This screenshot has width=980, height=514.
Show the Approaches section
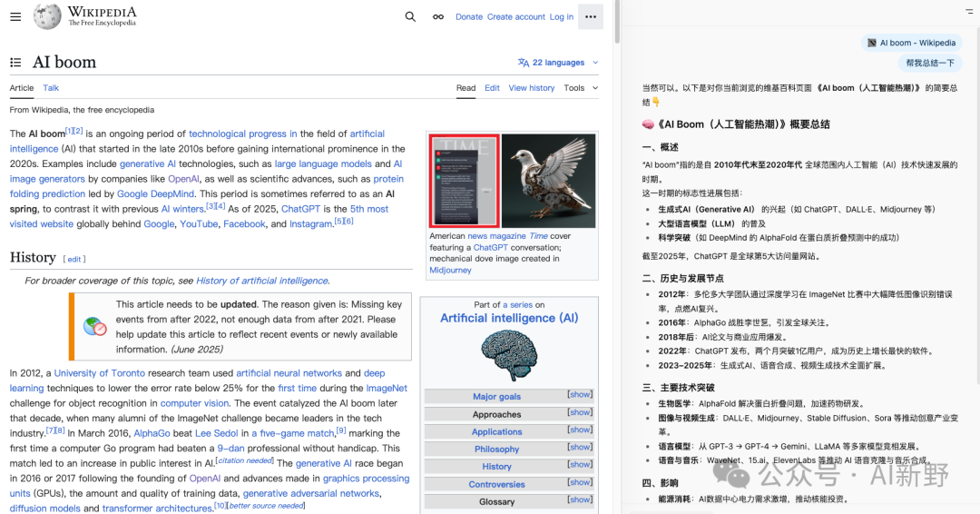(x=579, y=412)
